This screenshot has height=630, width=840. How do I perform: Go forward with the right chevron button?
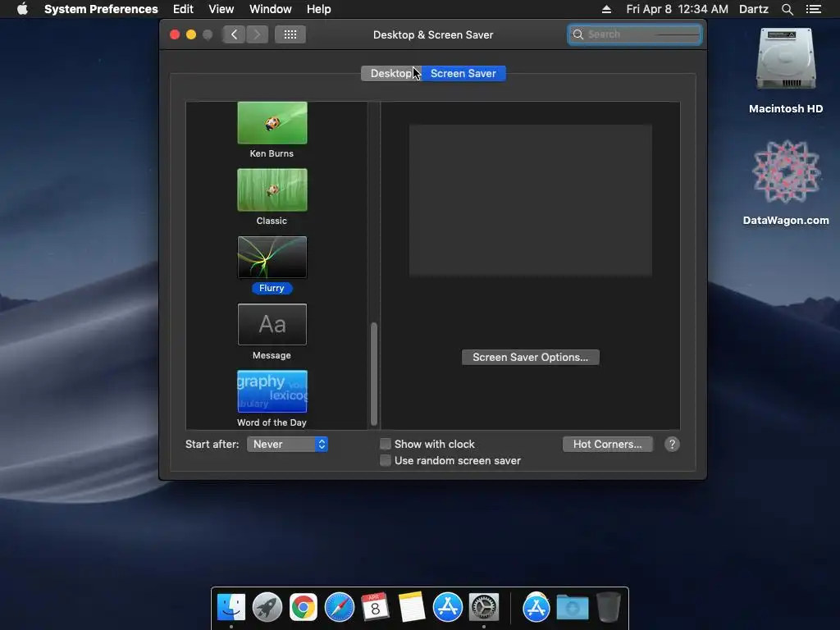tap(257, 34)
